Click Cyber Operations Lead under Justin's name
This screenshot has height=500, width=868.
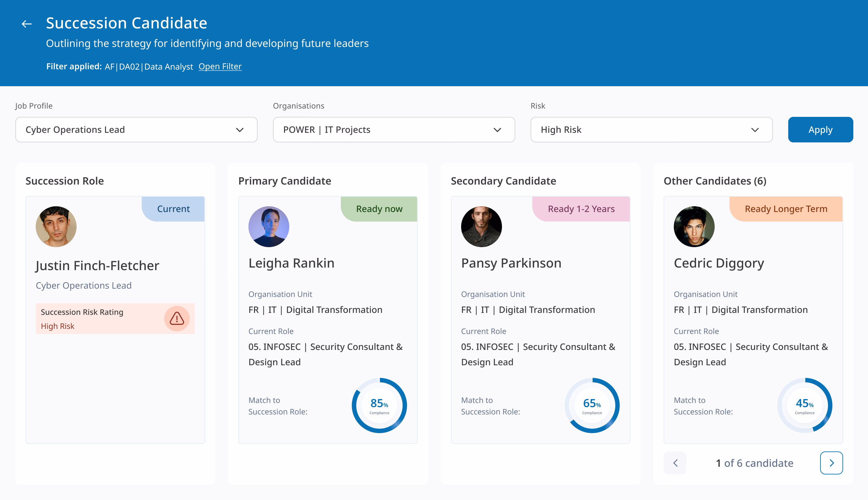(x=84, y=285)
